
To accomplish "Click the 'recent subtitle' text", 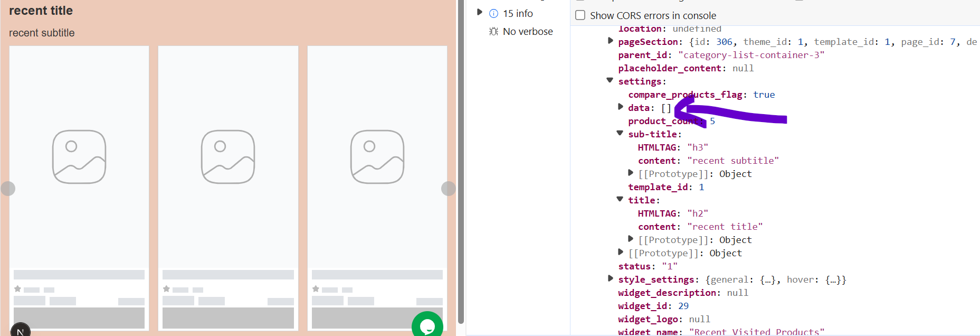I will click(42, 33).
